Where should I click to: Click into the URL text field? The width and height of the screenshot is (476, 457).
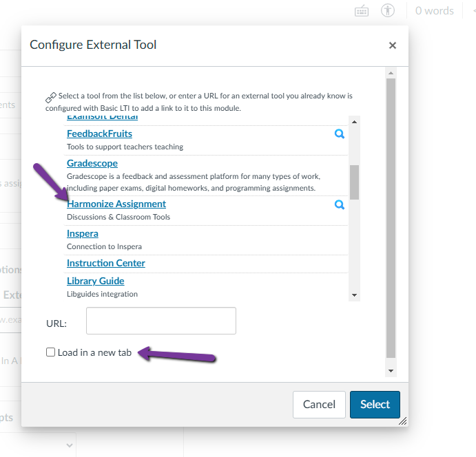161,321
